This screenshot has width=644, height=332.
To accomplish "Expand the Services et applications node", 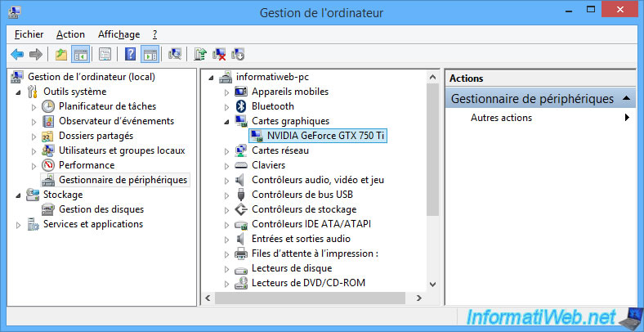I will coord(18,225).
